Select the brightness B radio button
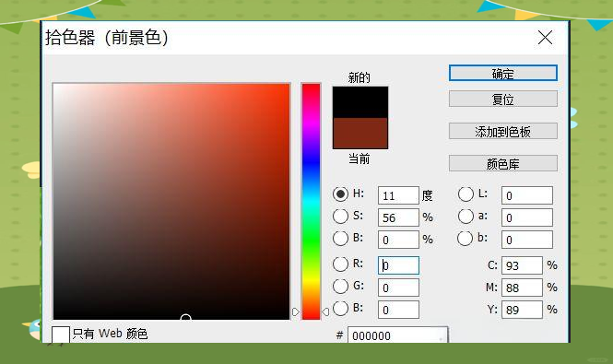Screen dimensions: 613x364 340,238
